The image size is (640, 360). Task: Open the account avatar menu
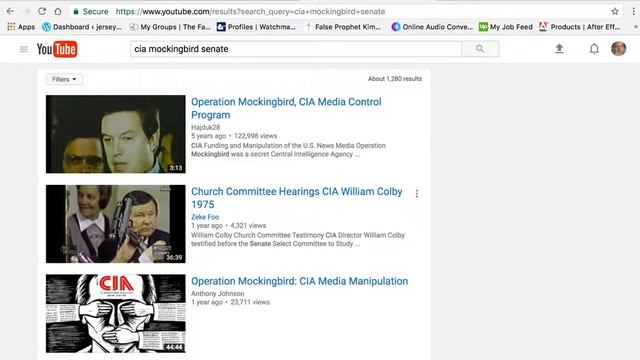tap(619, 49)
